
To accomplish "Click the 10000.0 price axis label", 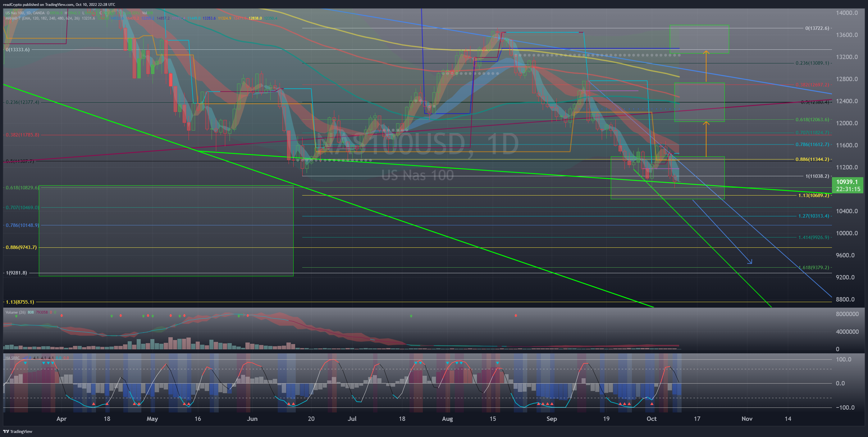I will tap(847, 233).
